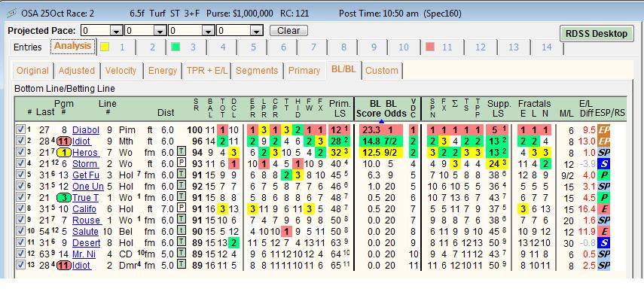Select the Adjusted analysis tab
Viewport: 644px width, 301px height.
click(x=76, y=71)
